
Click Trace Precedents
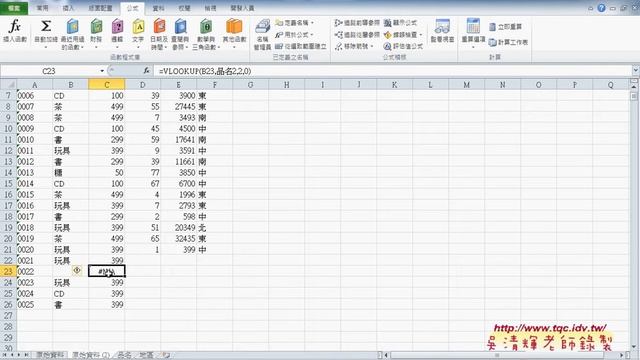click(x=357, y=23)
